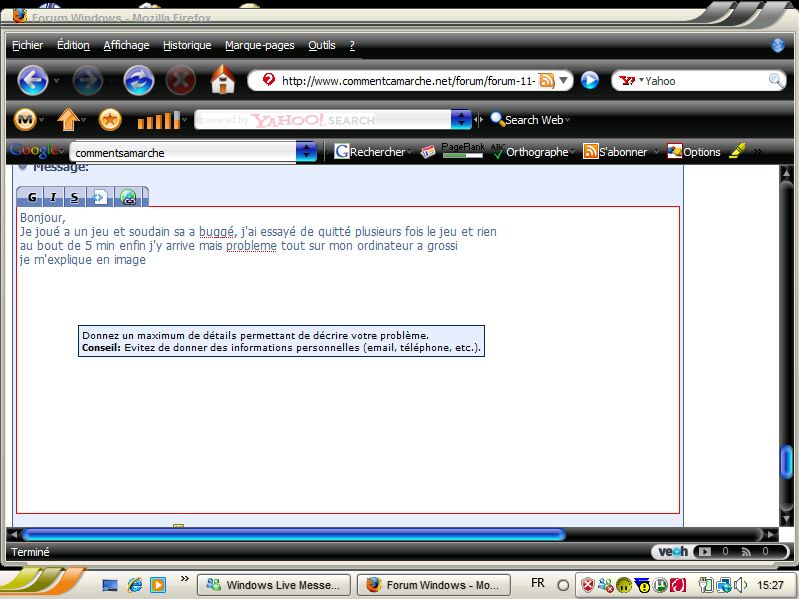Open the Marque-pages menu
This screenshot has width=799, height=599.
tap(259, 45)
